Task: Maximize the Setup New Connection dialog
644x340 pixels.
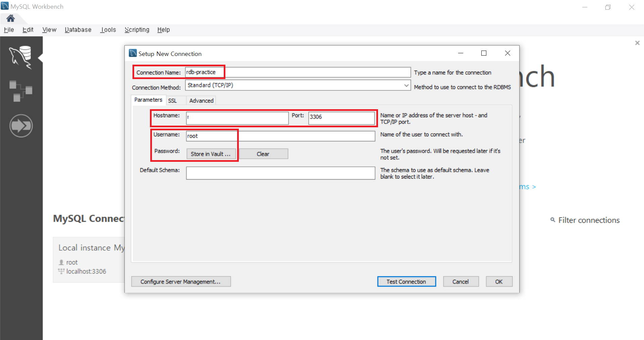Action: (484, 53)
